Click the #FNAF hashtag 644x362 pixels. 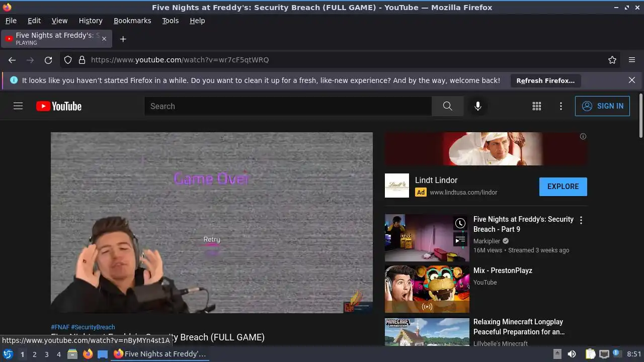pyautogui.click(x=60, y=327)
